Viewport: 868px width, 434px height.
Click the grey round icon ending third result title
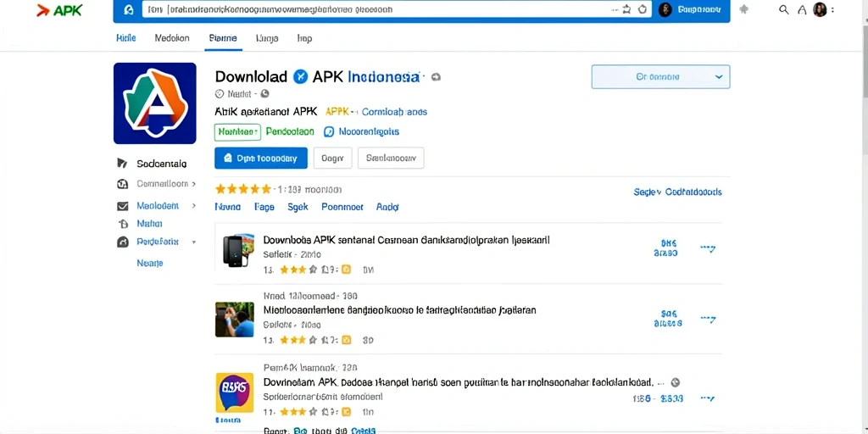pyautogui.click(x=675, y=382)
